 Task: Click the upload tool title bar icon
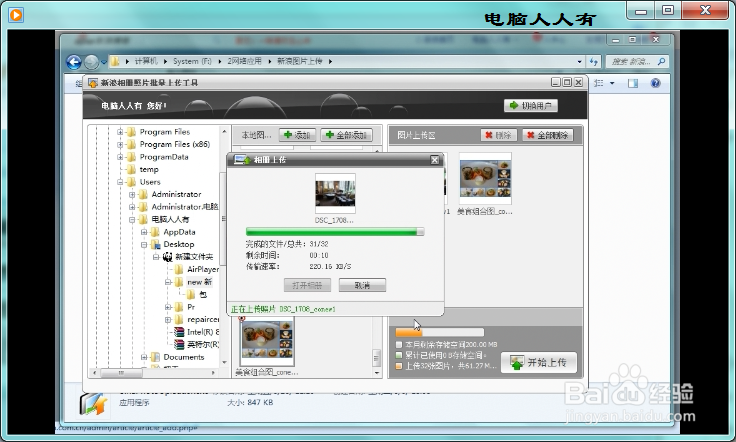tap(92, 83)
